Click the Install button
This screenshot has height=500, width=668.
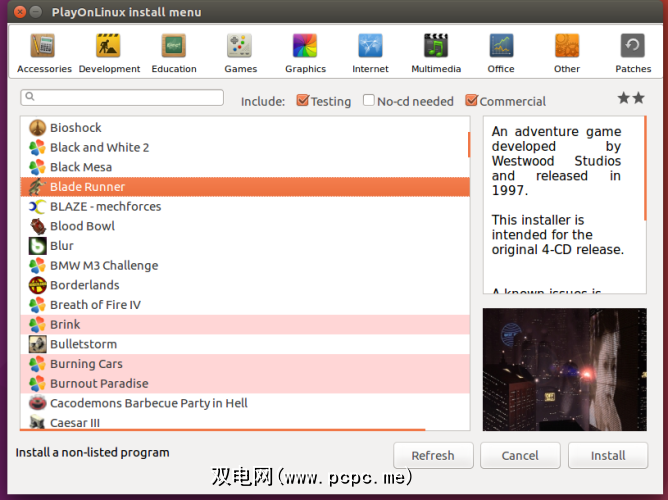[608, 455]
